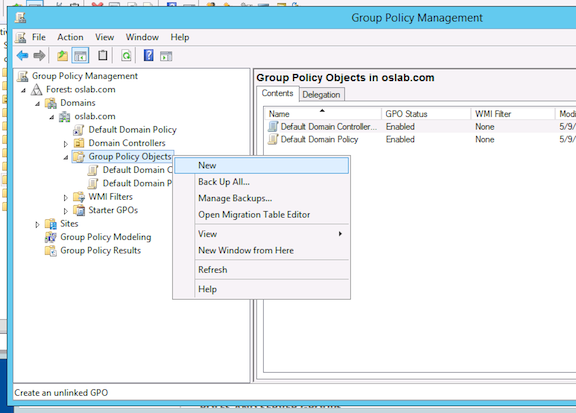The width and height of the screenshot is (576, 413).
Task: Expand the Domain Controllers tree node
Action: coord(66,144)
